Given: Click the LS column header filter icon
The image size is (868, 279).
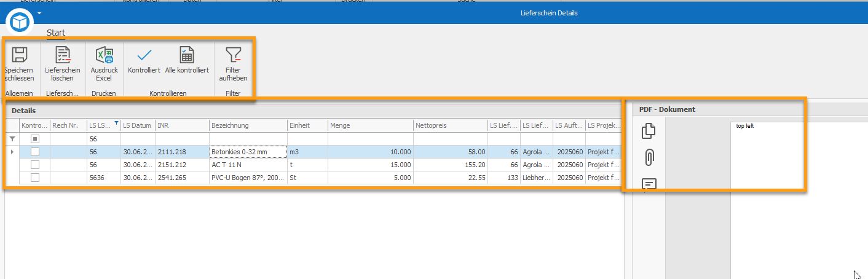Looking at the screenshot, I should coord(116,122).
